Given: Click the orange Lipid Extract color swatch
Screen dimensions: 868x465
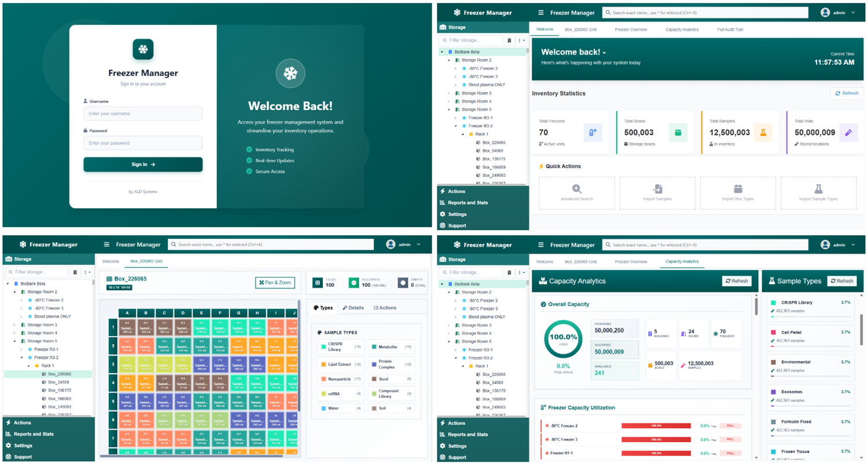Looking at the screenshot, I should [323, 364].
